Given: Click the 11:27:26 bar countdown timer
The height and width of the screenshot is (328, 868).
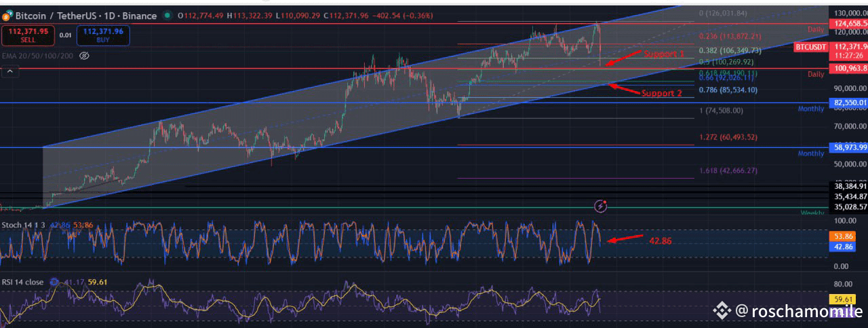Looking at the screenshot, I should pyautogui.click(x=849, y=56).
